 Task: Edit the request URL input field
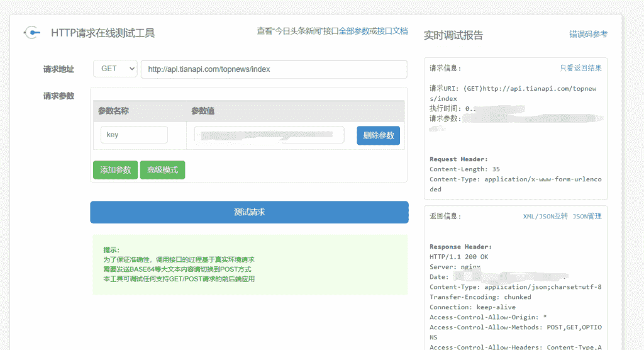pyautogui.click(x=274, y=69)
